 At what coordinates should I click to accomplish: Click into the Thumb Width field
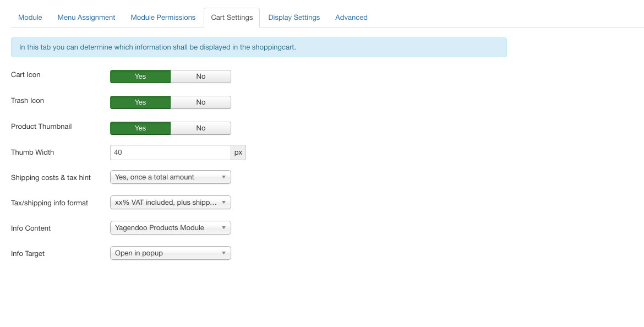tap(171, 152)
